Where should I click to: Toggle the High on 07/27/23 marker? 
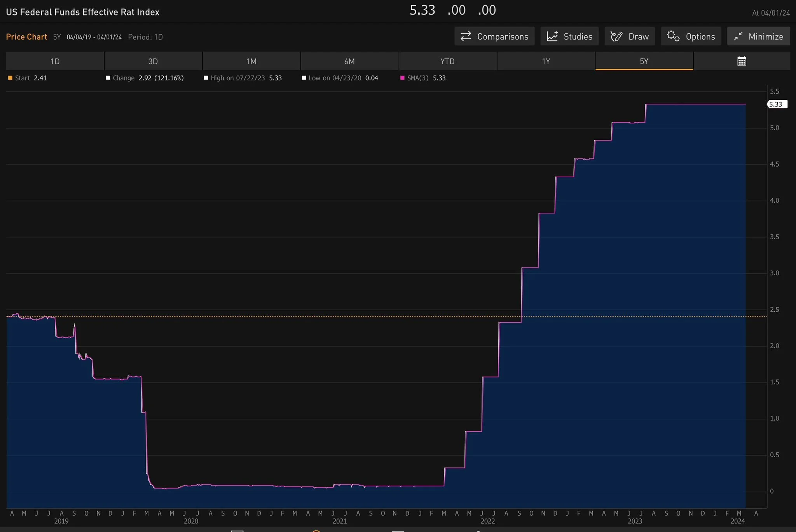point(206,78)
